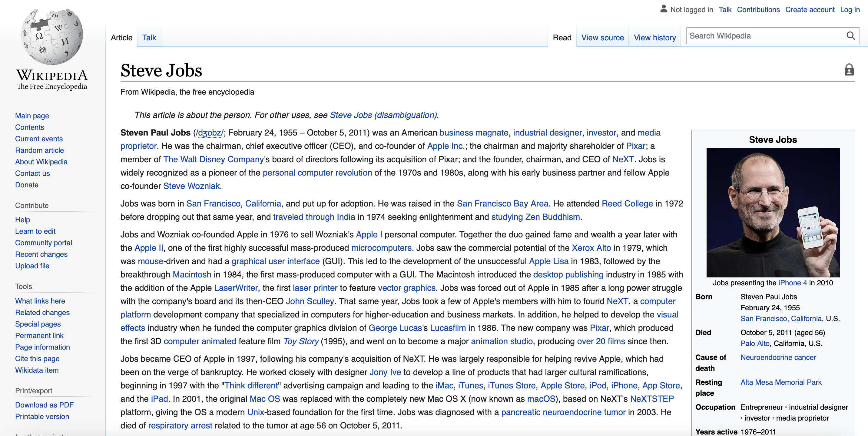Load a Random article

tap(39, 150)
